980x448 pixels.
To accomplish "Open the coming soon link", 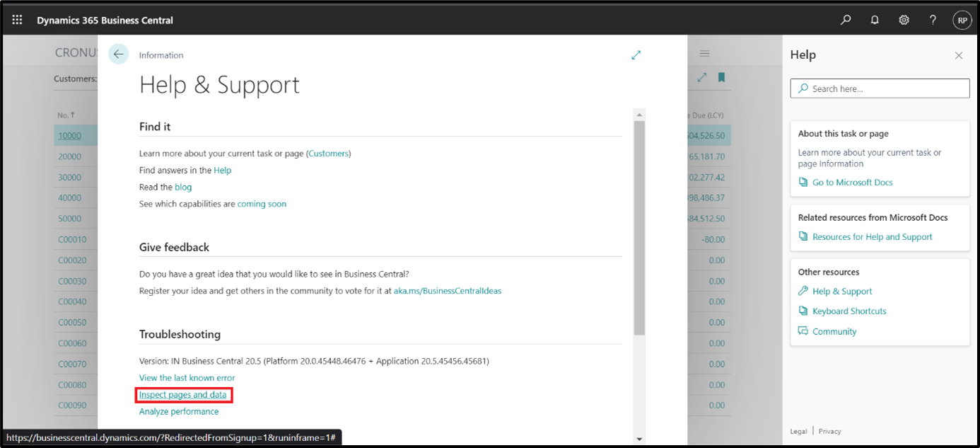I will click(x=262, y=204).
